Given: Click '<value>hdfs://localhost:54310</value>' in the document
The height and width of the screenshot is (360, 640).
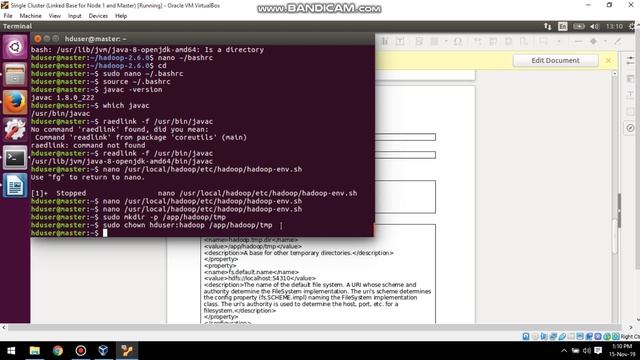Looking at the screenshot, I should click(x=260, y=278).
